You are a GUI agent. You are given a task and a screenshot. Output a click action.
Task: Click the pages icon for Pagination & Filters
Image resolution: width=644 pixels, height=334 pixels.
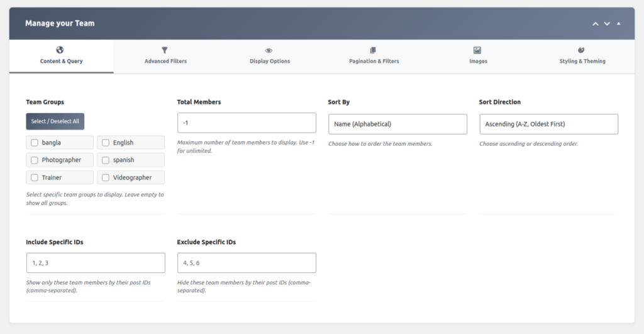374,50
